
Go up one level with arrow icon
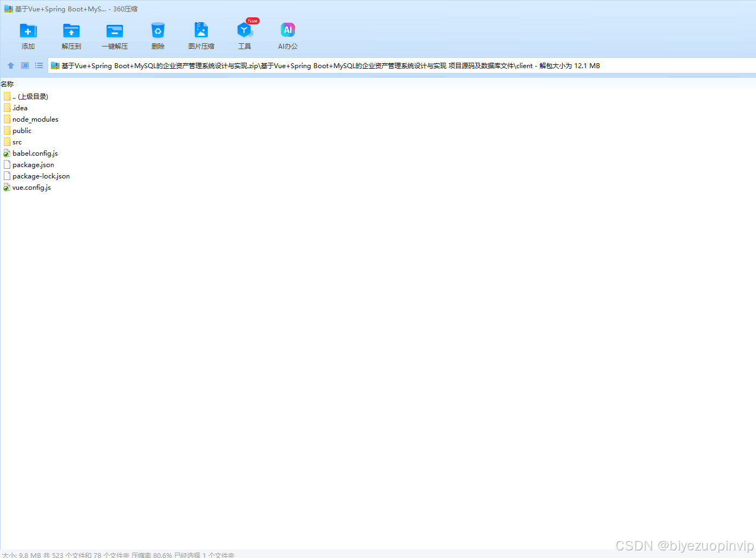coord(11,65)
